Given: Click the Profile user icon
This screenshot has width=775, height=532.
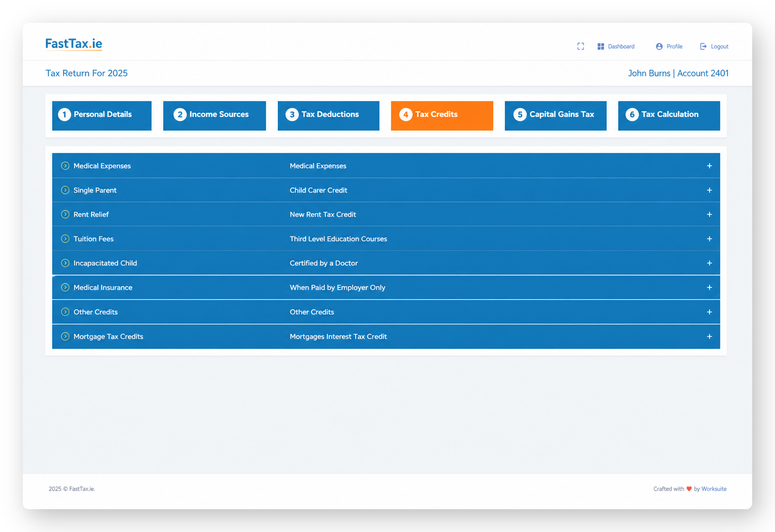Looking at the screenshot, I should pyautogui.click(x=659, y=46).
